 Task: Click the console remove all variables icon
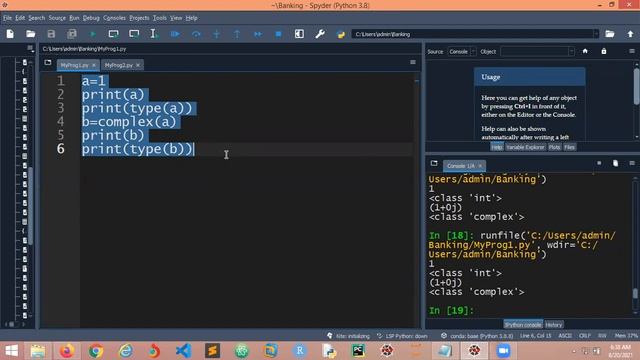(x=616, y=163)
